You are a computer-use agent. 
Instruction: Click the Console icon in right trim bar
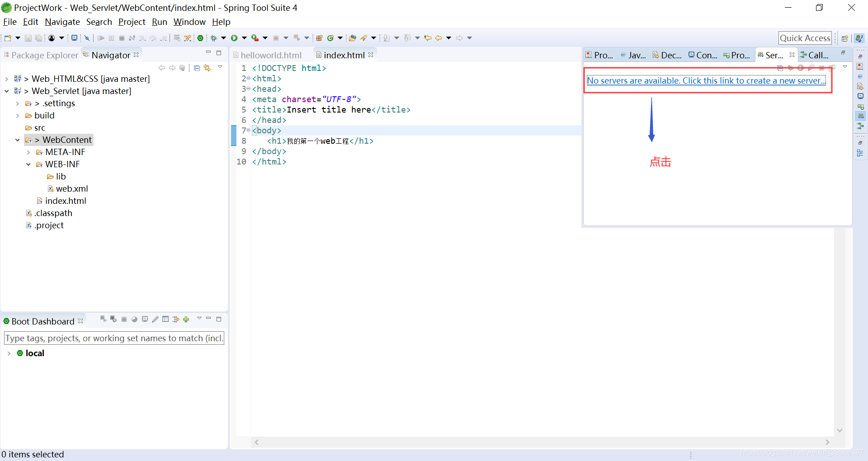pos(860,96)
